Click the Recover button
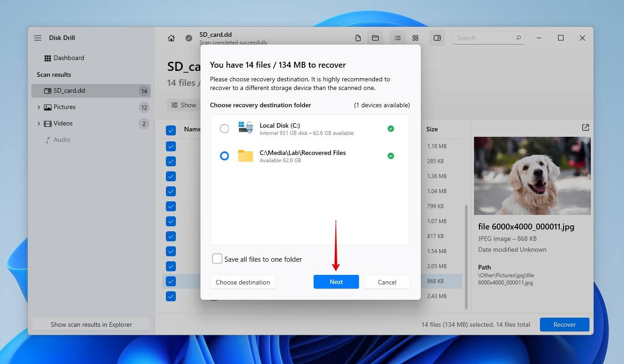 [x=564, y=324]
